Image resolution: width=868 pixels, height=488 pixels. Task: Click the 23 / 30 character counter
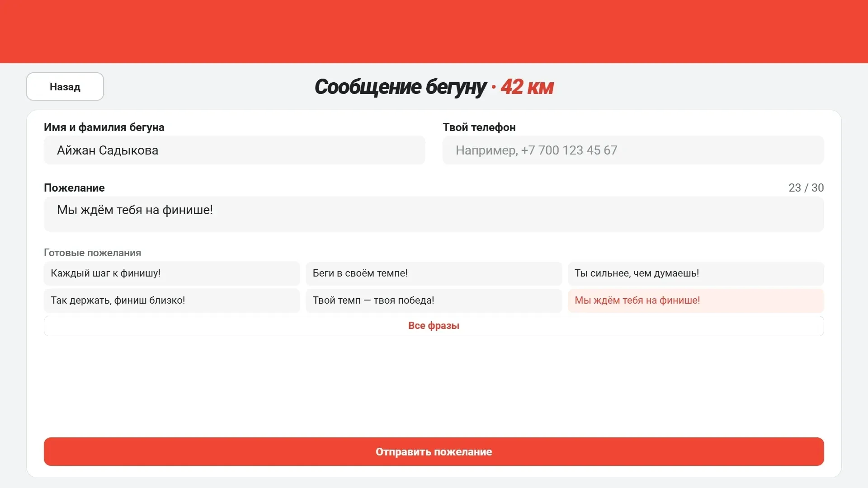806,188
